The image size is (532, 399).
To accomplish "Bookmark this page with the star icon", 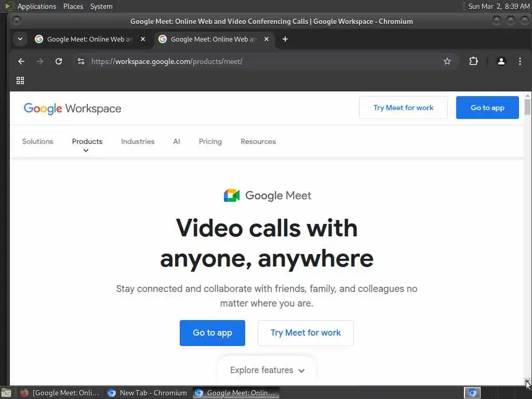I will [447, 61].
